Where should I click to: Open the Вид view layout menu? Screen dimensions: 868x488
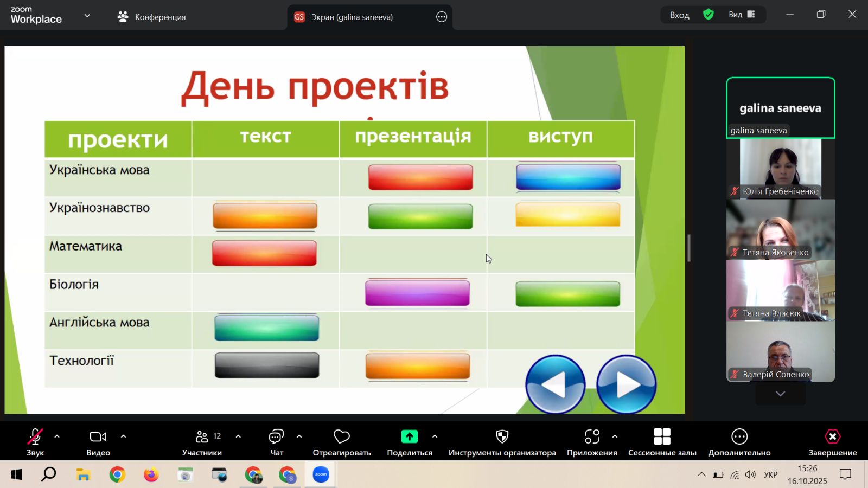click(x=741, y=15)
